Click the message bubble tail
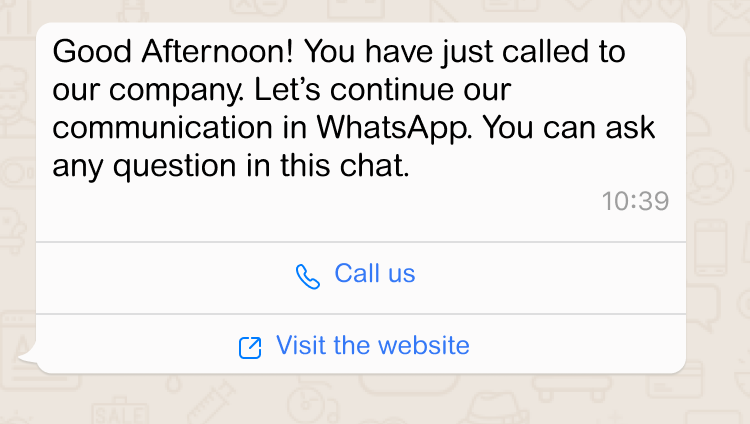750x424 pixels. pos(29,358)
